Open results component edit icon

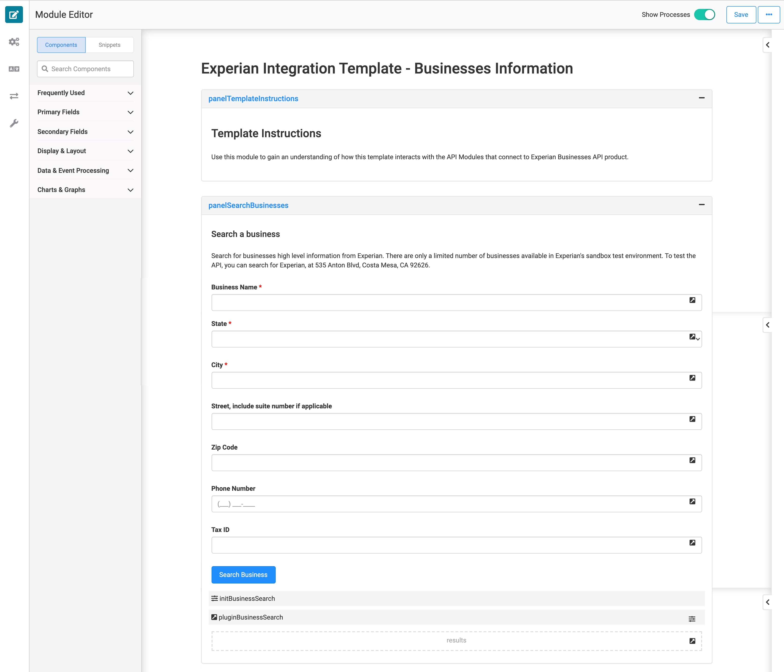tap(692, 641)
